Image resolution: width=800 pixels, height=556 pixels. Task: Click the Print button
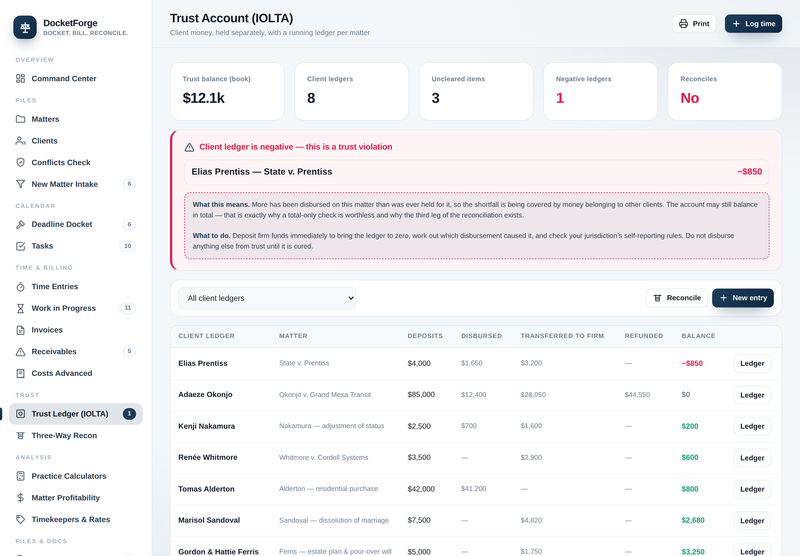pyautogui.click(x=694, y=23)
